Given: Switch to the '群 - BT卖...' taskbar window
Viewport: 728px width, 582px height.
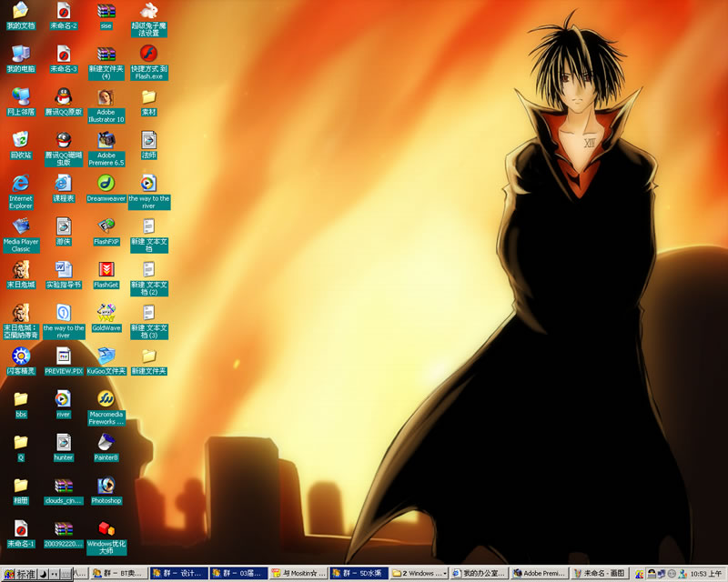Looking at the screenshot, I should (x=119, y=574).
